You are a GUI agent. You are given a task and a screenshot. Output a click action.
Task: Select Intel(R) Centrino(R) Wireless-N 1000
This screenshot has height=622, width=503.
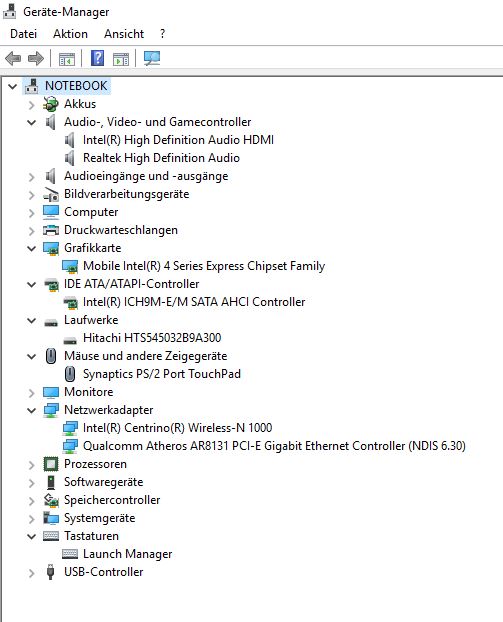tap(177, 428)
